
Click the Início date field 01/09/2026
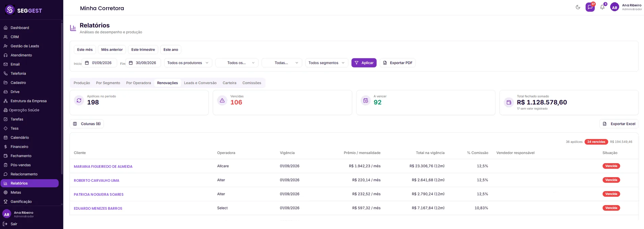pyautogui.click(x=99, y=63)
